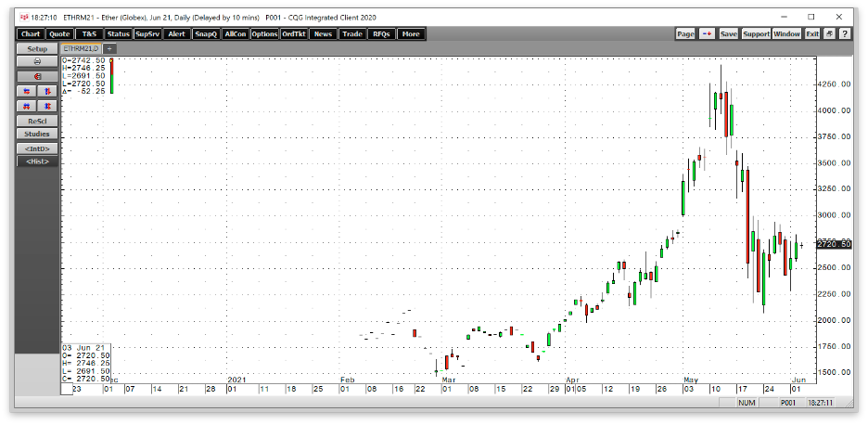Click the minus-plus icon beside Page
This screenshot has width=868, height=425.
pyautogui.click(x=707, y=33)
